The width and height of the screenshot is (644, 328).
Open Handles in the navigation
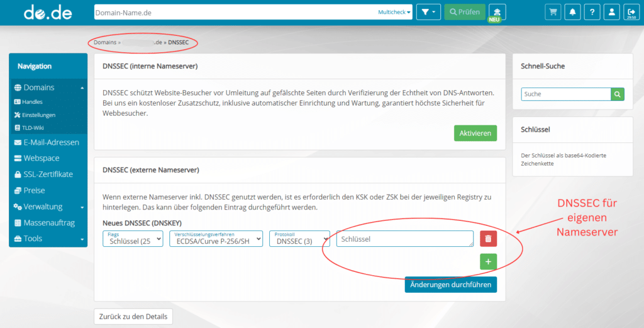pos(32,102)
